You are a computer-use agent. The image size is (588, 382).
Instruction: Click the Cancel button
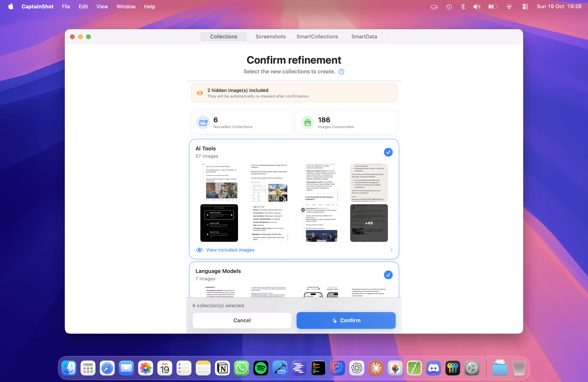point(242,320)
